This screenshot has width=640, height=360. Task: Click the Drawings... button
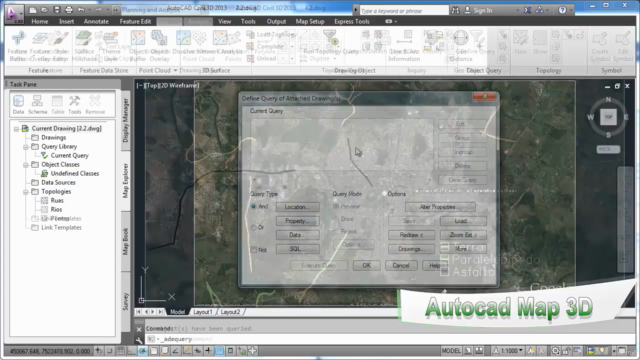click(411, 249)
